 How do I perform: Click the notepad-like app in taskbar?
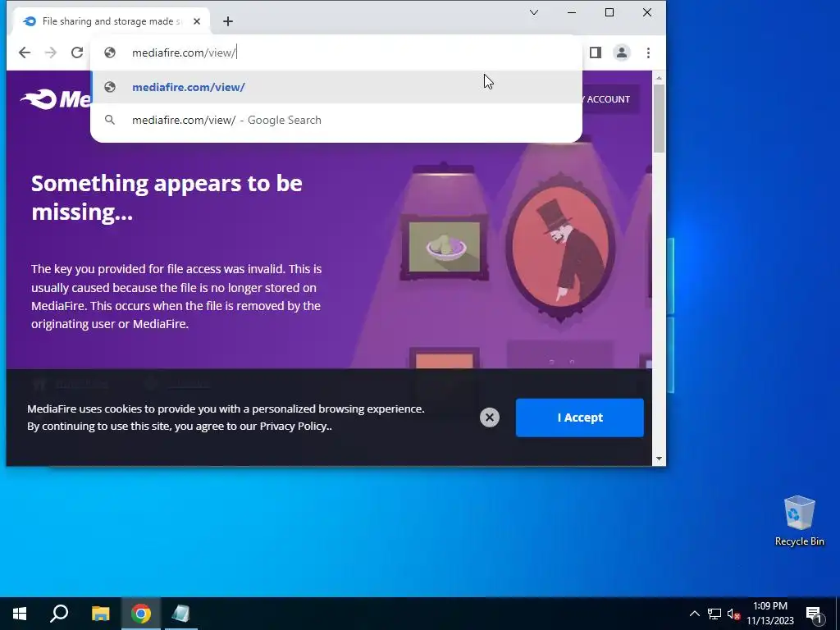[181, 614]
